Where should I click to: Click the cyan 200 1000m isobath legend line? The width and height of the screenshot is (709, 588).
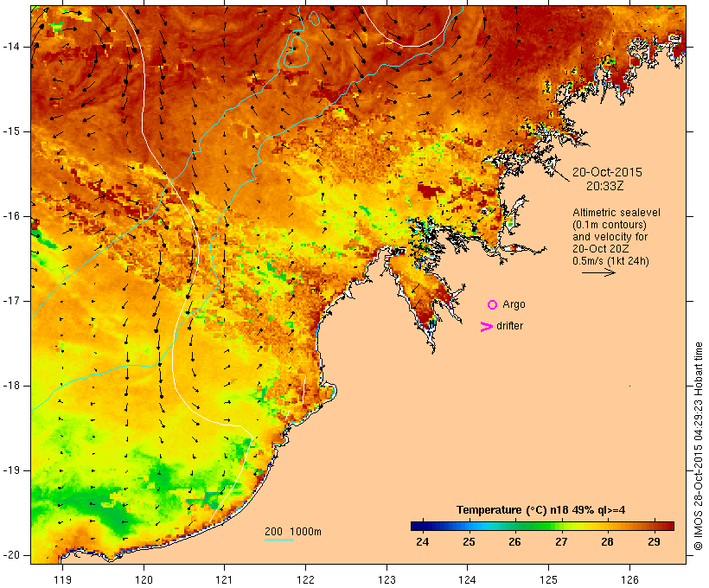279,540
